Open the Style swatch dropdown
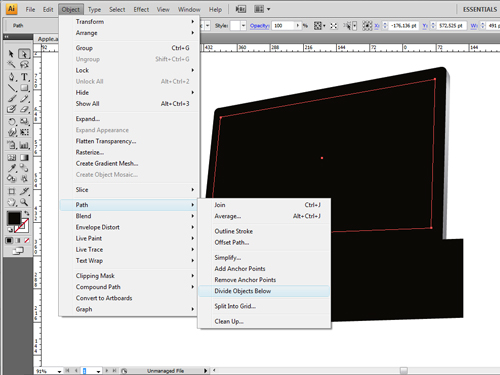Viewport: 500px width, 375px height. point(243,26)
